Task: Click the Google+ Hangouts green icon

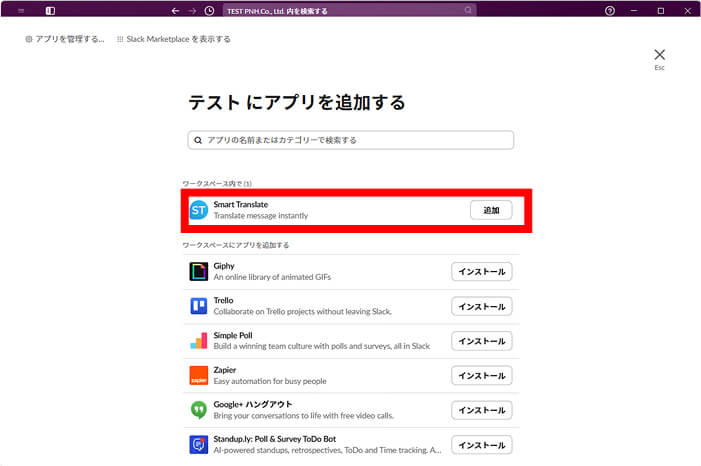Action: point(198,410)
